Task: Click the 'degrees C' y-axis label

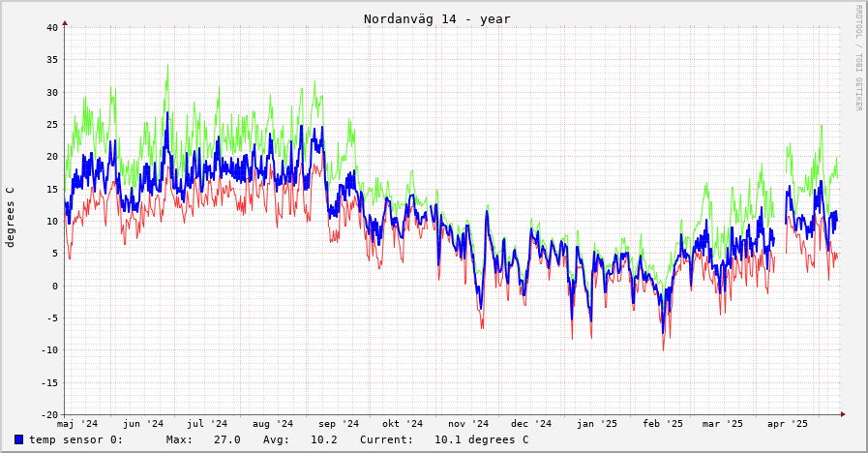Action: pos(10,217)
